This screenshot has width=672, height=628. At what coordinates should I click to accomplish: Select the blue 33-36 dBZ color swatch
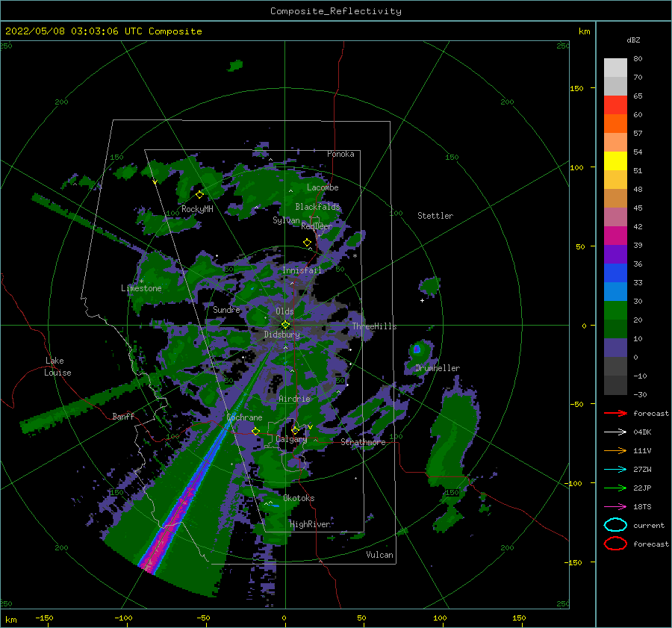(x=615, y=273)
